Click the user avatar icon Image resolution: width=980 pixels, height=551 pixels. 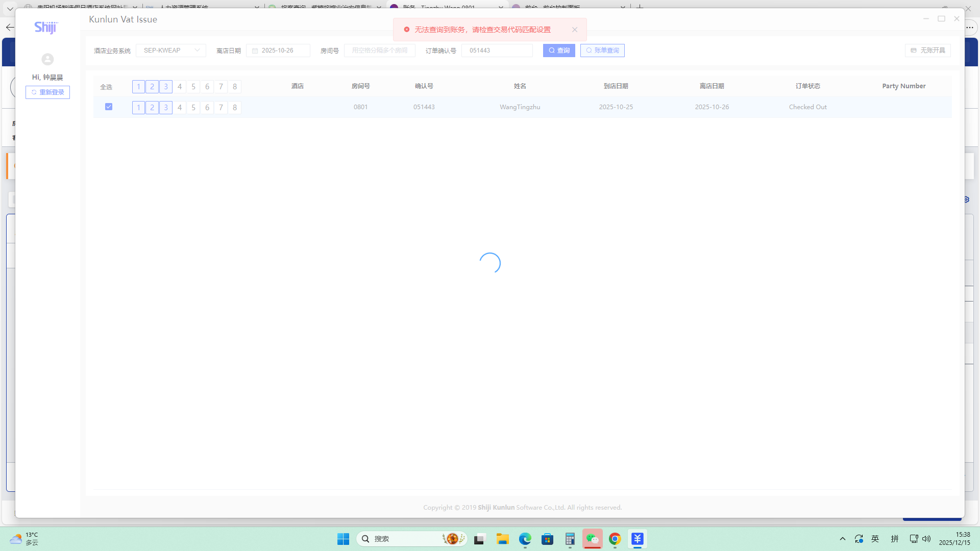click(47, 59)
